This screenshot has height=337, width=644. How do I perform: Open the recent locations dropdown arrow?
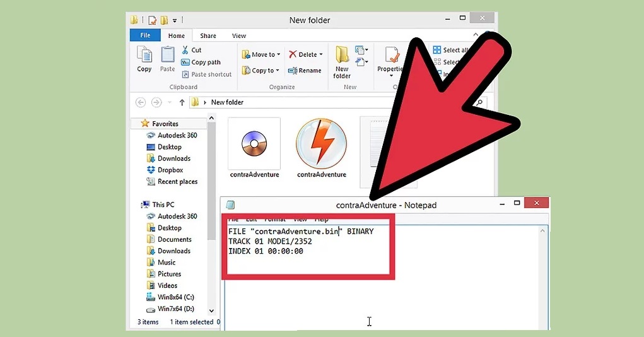point(170,102)
